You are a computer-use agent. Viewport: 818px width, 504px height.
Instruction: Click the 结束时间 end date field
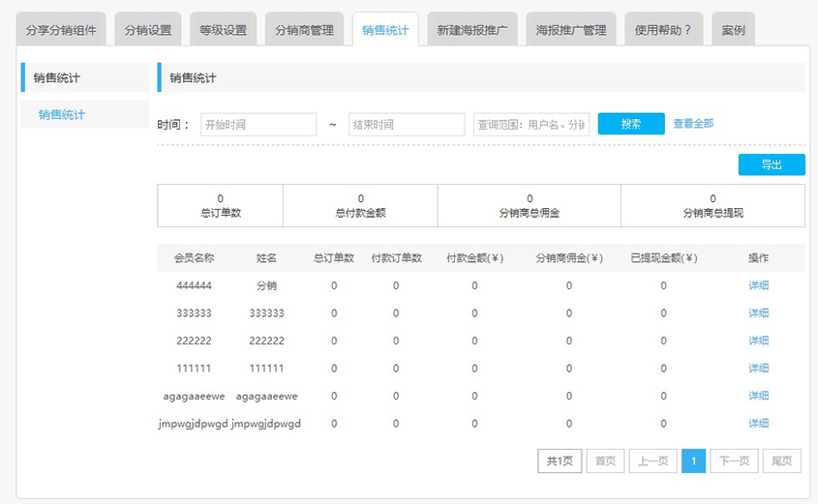coord(407,125)
